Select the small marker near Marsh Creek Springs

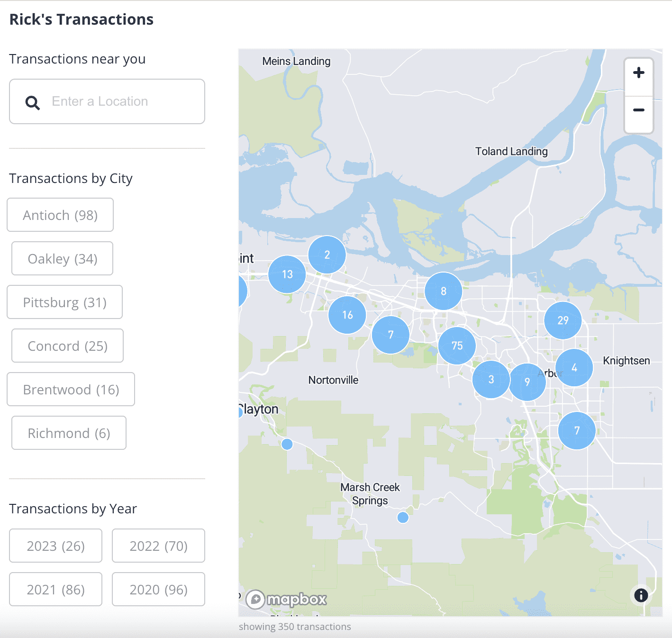pyautogui.click(x=403, y=517)
